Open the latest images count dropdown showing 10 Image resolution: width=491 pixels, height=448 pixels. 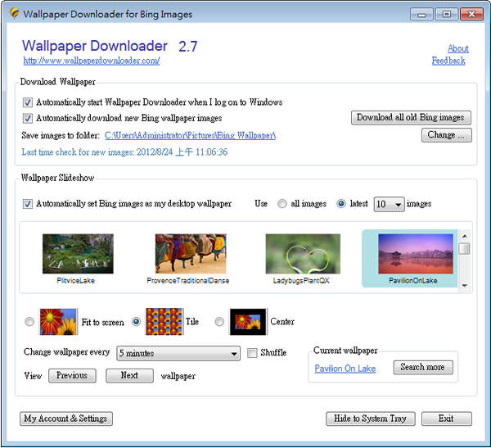389,205
